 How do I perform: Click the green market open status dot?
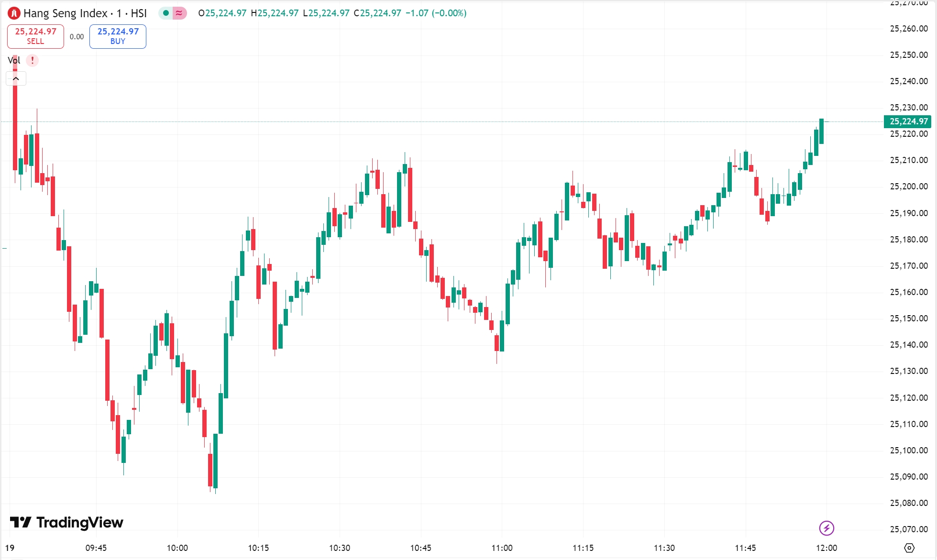click(166, 13)
